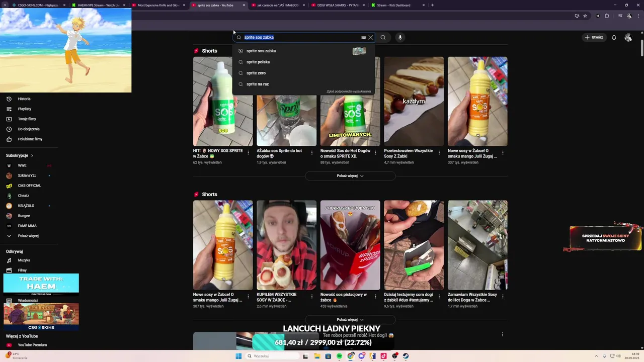Open options for 'Nowość! Sos do Hot Dogów o smaku SPRITE'
Screen dimensions: 644x362
375,153
